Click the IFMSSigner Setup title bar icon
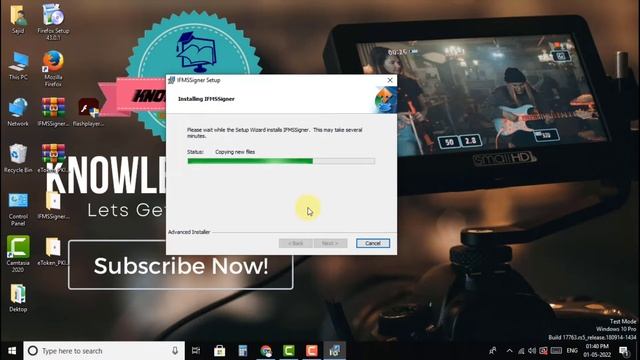 [x=171, y=80]
